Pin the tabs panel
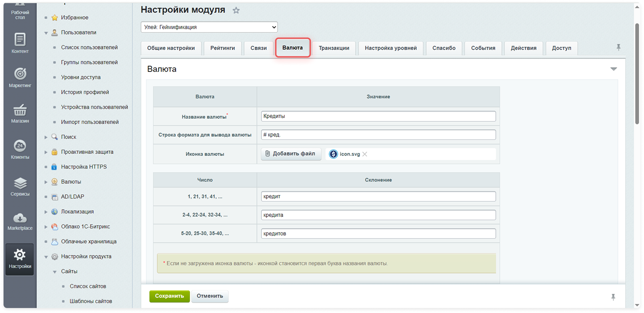The width and height of the screenshot is (644, 313). [x=618, y=48]
